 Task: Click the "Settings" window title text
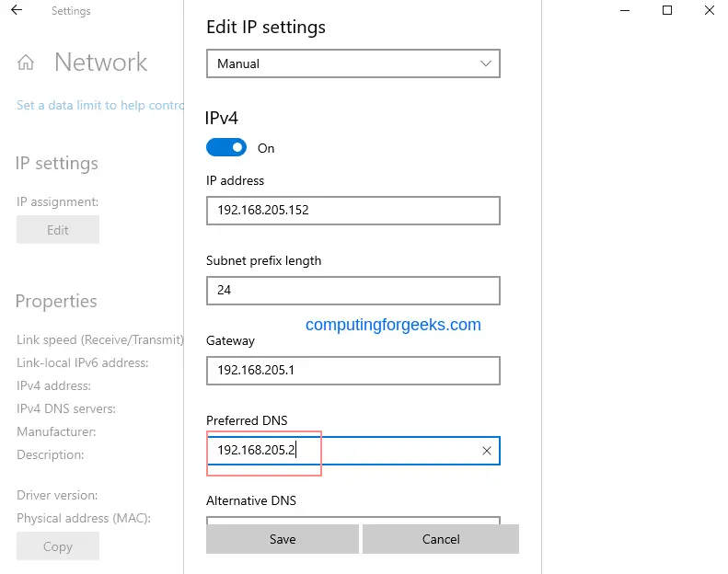point(71,11)
